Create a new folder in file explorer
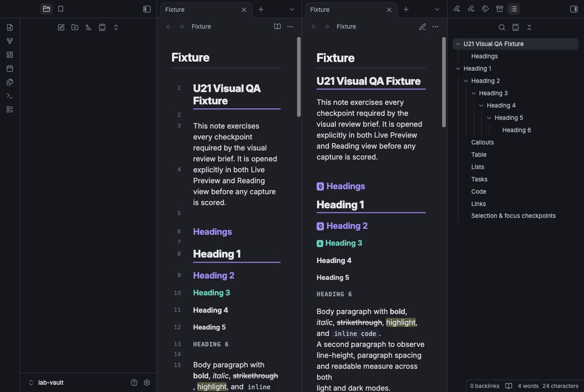This screenshot has width=584, height=392. click(75, 27)
